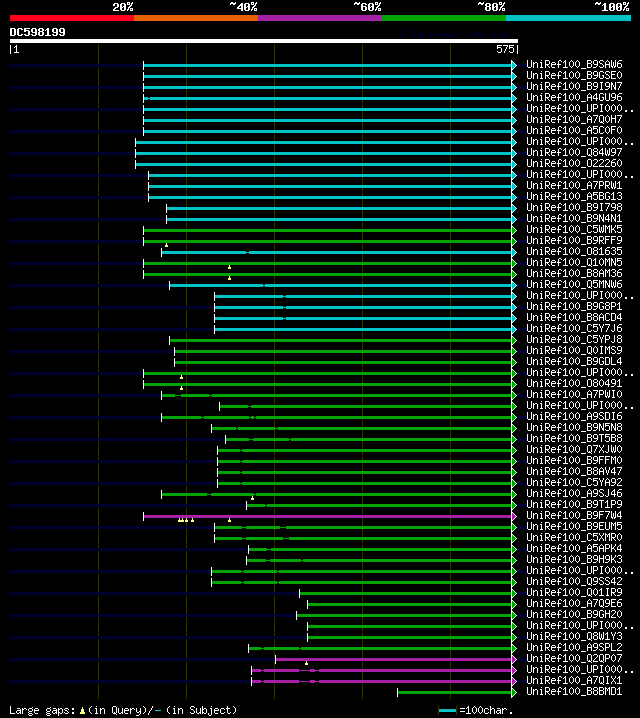Pick the UniRef100_B9N5N8 subject label

(x=574, y=427)
